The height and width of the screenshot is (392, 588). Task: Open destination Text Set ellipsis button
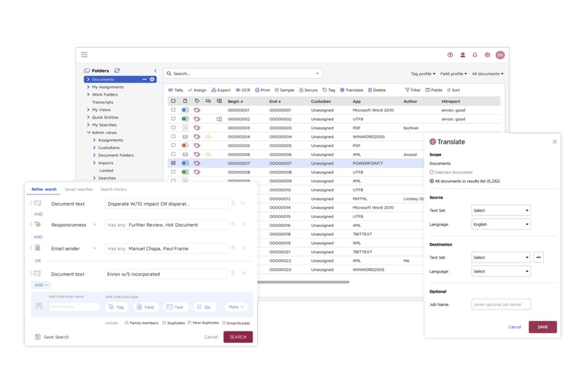pos(539,257)
